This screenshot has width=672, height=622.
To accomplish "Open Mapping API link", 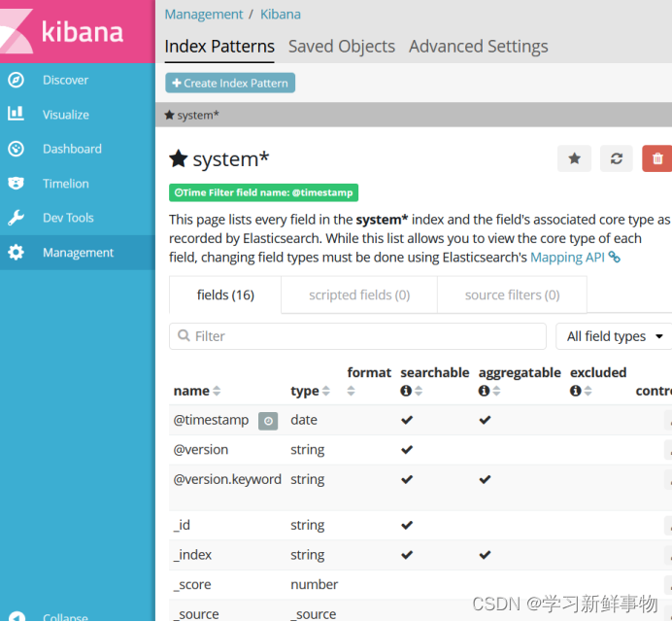I will click(x=567, y=257).
